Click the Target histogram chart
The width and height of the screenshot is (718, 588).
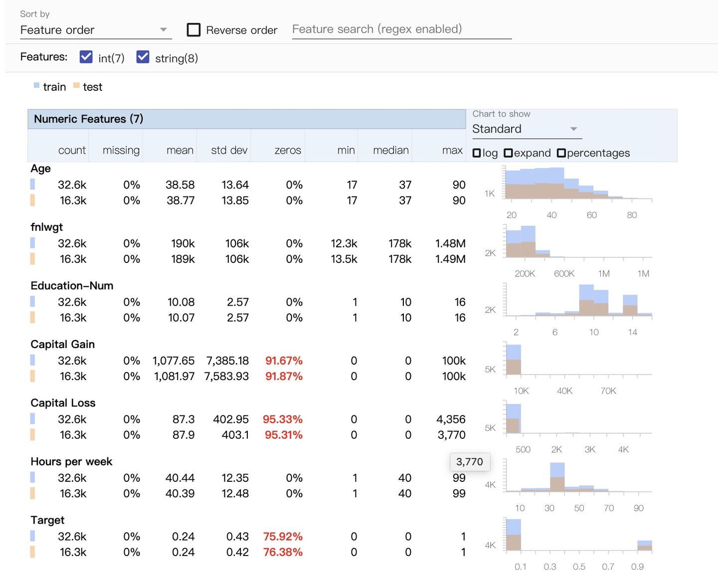coord(577,535)
